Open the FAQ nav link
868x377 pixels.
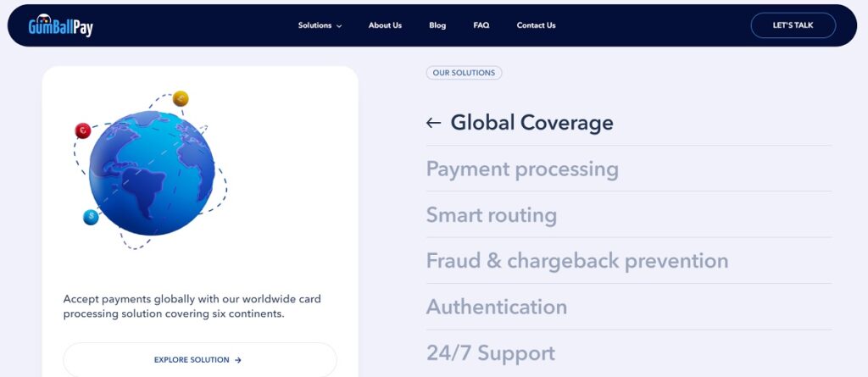481,25
